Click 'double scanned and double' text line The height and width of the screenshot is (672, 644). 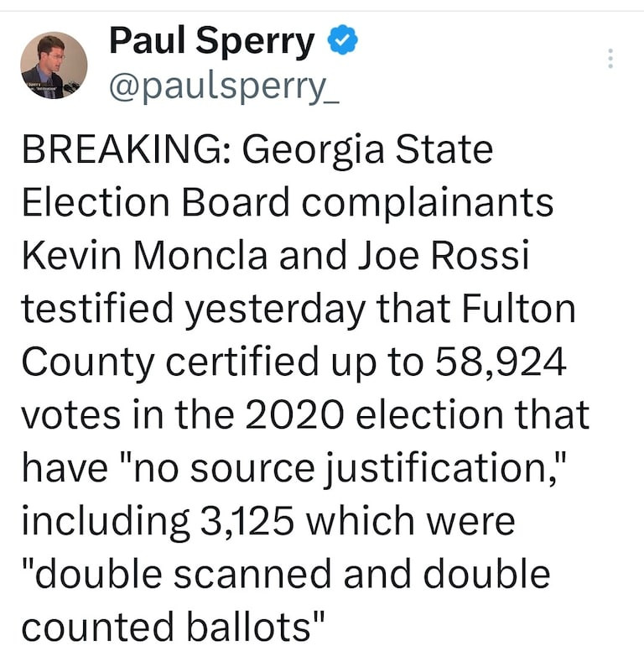[x=285, y=574]
